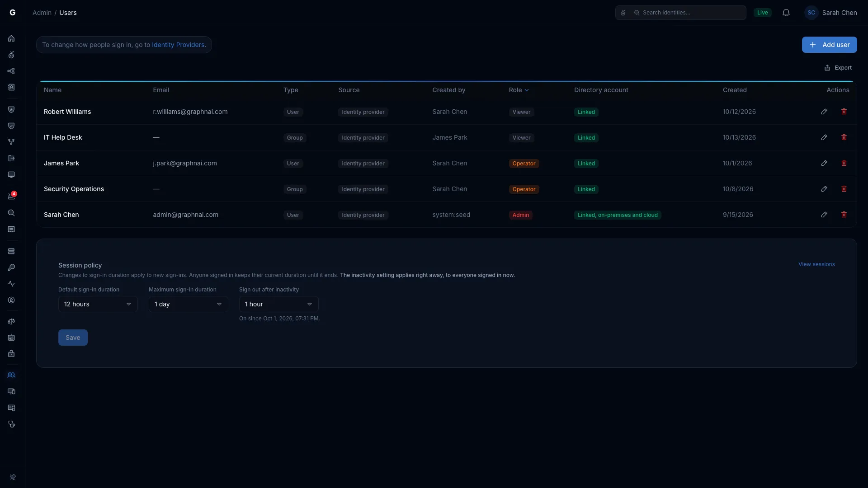Click the system:seed created-by cell
Screen dimensions: 868x488
coord(451,215)
